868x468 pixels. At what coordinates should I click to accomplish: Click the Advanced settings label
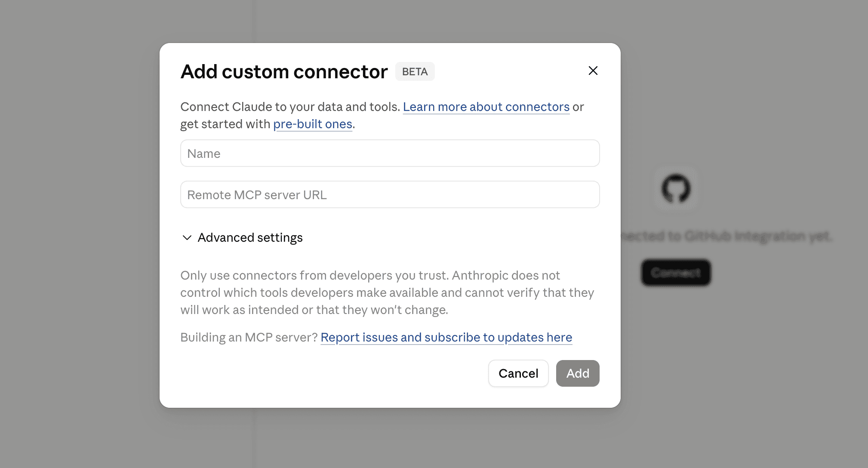coord(250,237)
